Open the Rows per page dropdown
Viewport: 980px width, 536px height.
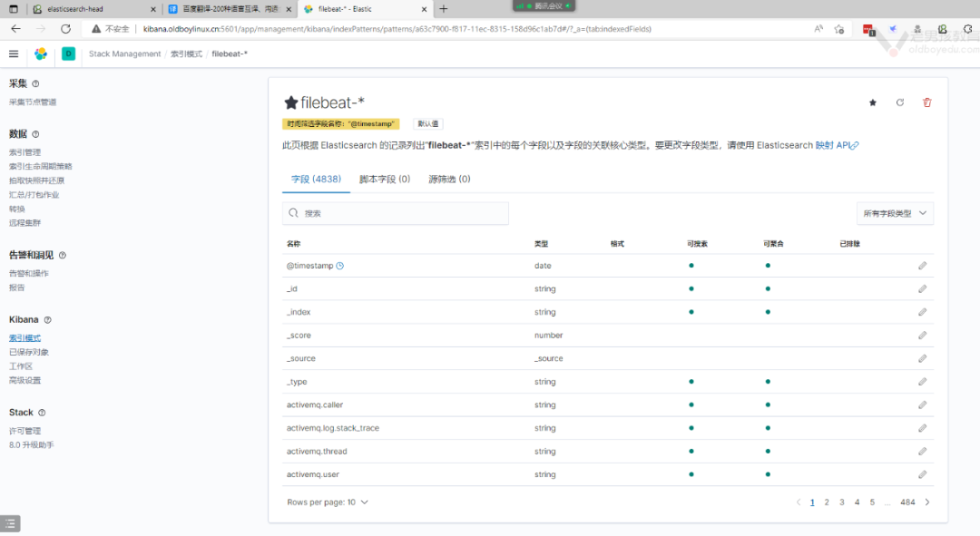pyautogui.click(x=328, y=502)
